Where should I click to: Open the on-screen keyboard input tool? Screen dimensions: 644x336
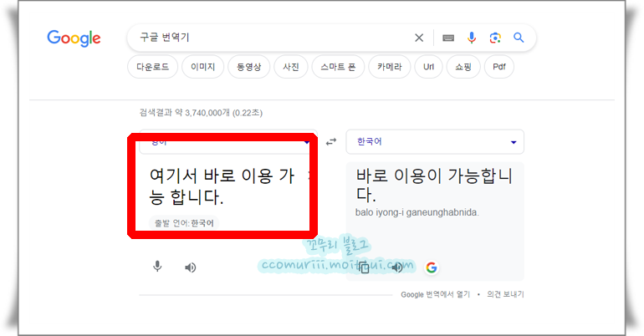click(448, 38)
